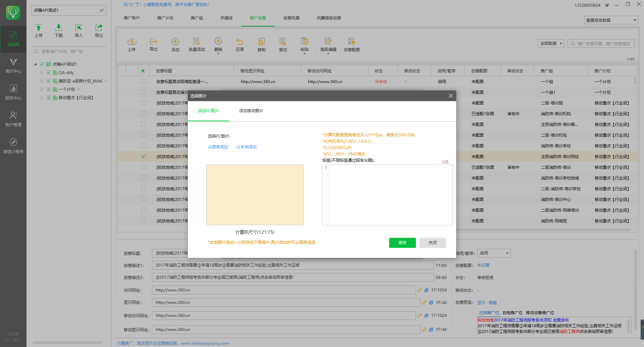Click the 未设置 创意配图 link
The image size is (644, 347).
pos(483,265)
